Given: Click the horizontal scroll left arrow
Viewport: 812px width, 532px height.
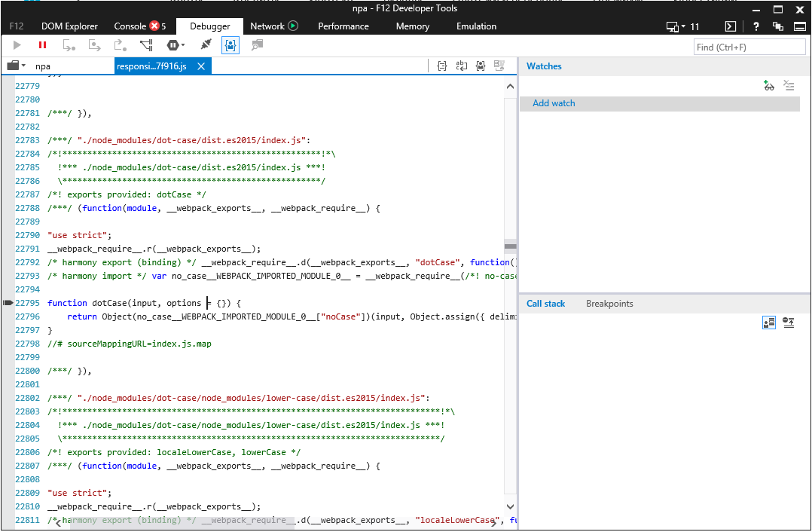Looking at the screenshot, I should click(59, 523).
